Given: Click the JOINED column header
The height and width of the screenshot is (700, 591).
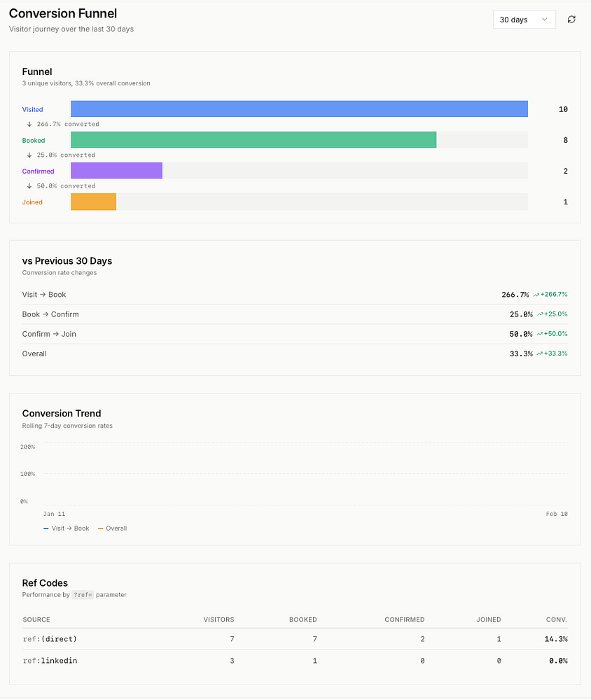Looking at the screenshot, I should 488,619.
